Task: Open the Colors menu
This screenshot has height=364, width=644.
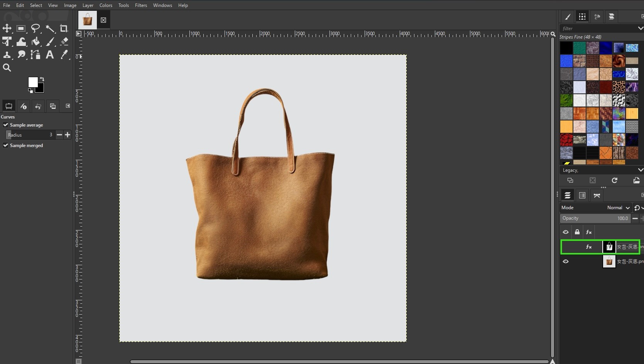Action: click(106, 5)
